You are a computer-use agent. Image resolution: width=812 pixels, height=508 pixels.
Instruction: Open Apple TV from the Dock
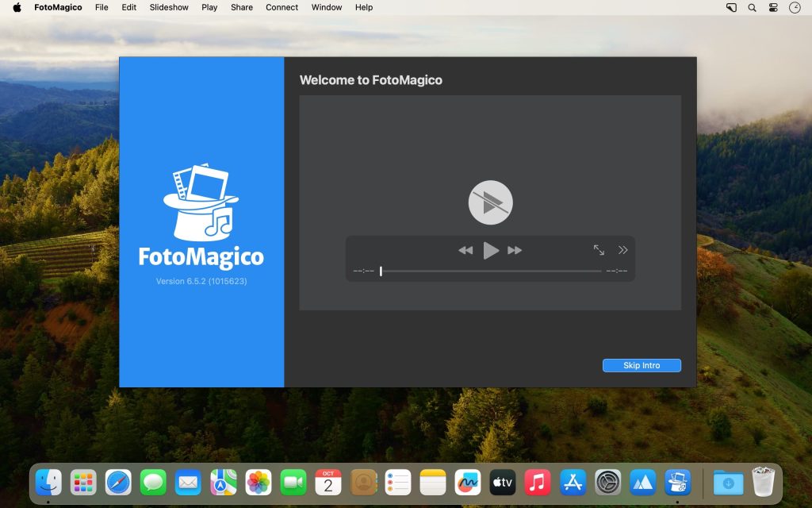(503, 483)
